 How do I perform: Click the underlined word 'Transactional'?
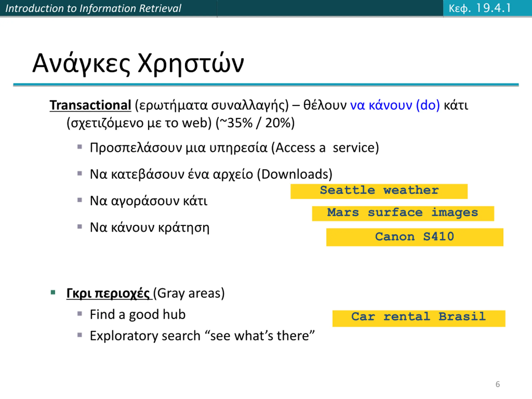90,105
